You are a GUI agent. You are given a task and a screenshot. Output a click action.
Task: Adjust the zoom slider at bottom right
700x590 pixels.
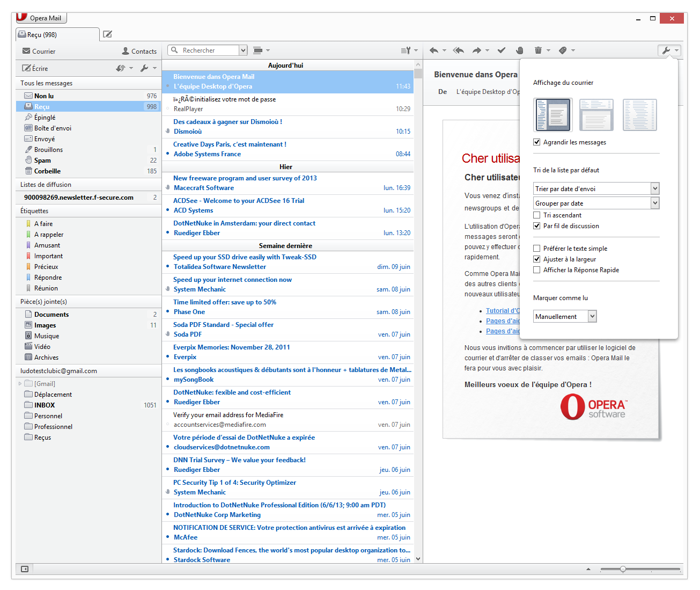coord(623,569)
